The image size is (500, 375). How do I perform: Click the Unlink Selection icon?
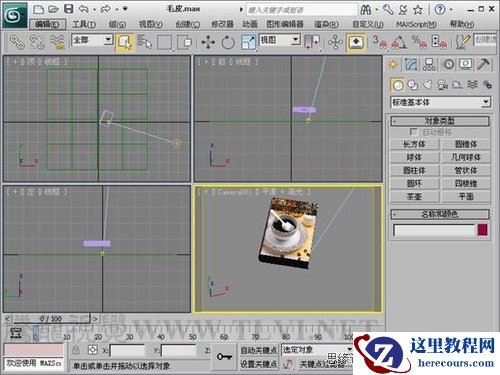(37, 42)
